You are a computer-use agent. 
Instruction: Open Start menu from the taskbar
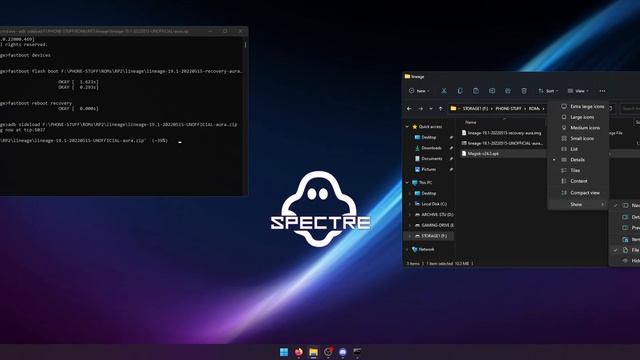click(284, 352)
